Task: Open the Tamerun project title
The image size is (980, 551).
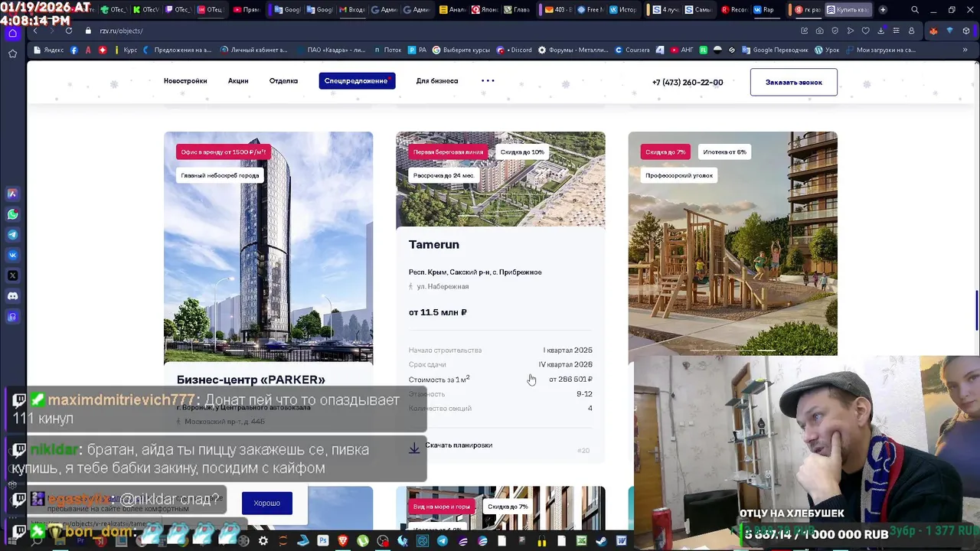Action: point(434,244)
